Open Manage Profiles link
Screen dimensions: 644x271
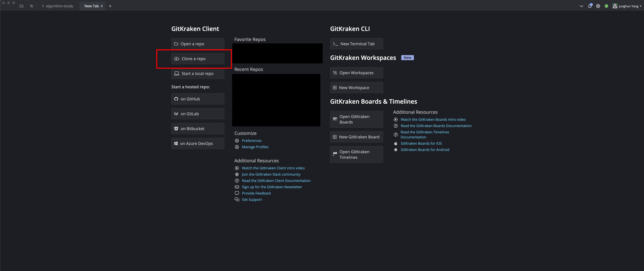click(255, 147)
